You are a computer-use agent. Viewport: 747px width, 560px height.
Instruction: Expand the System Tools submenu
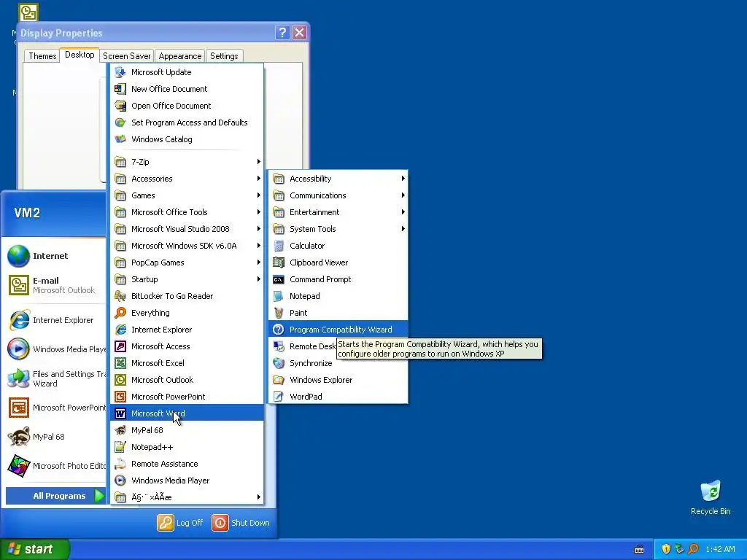338,229
